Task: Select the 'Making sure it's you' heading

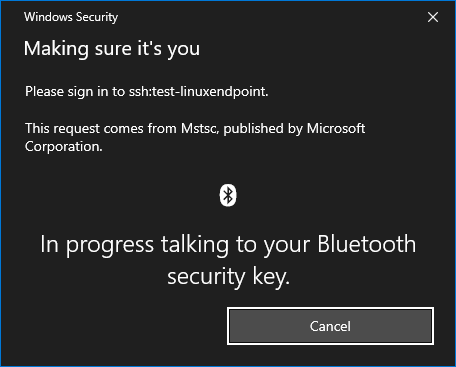Action: [x=112, y=49]
